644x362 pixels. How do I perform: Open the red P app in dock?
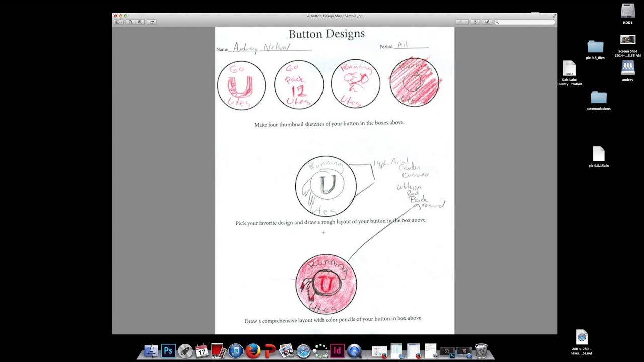pyautogui.click(x=270, y=351)
